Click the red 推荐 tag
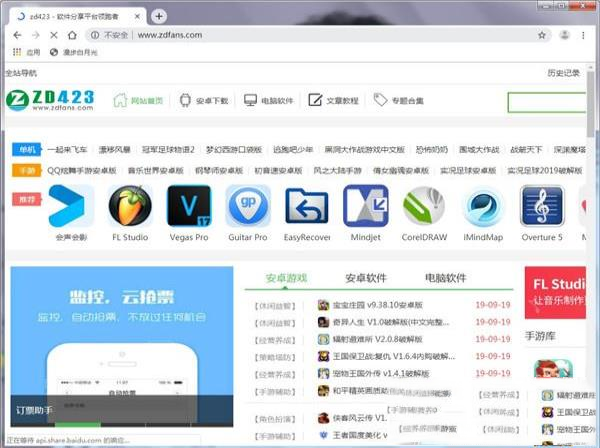This screenshot has height=448, width=600. tap(26, 199)
